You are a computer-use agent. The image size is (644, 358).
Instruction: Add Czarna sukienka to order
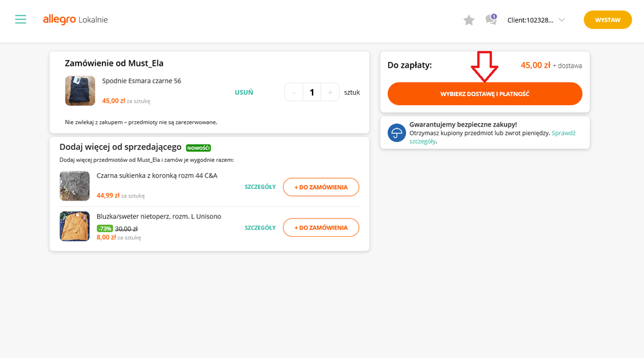tap(320, 187)
